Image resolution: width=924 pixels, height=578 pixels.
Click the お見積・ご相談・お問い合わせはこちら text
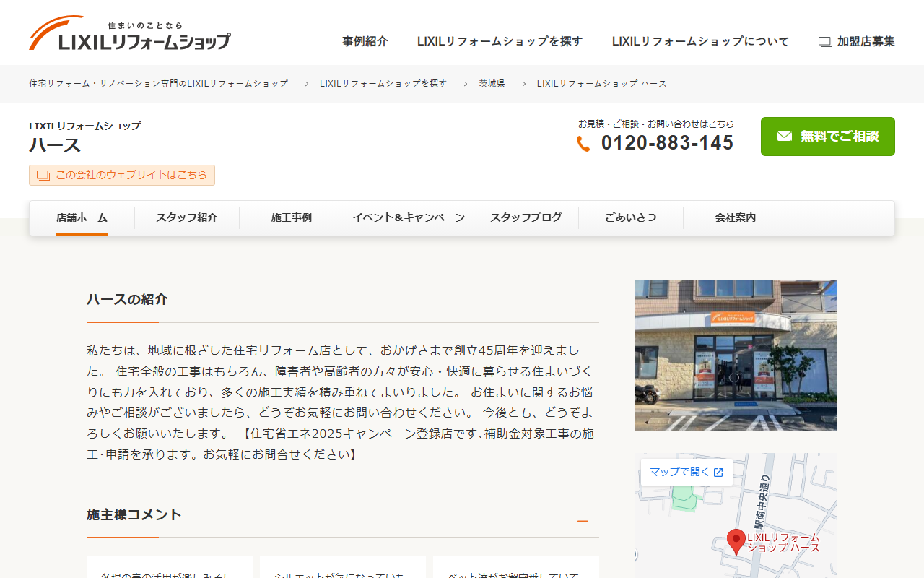pos(656,124)
